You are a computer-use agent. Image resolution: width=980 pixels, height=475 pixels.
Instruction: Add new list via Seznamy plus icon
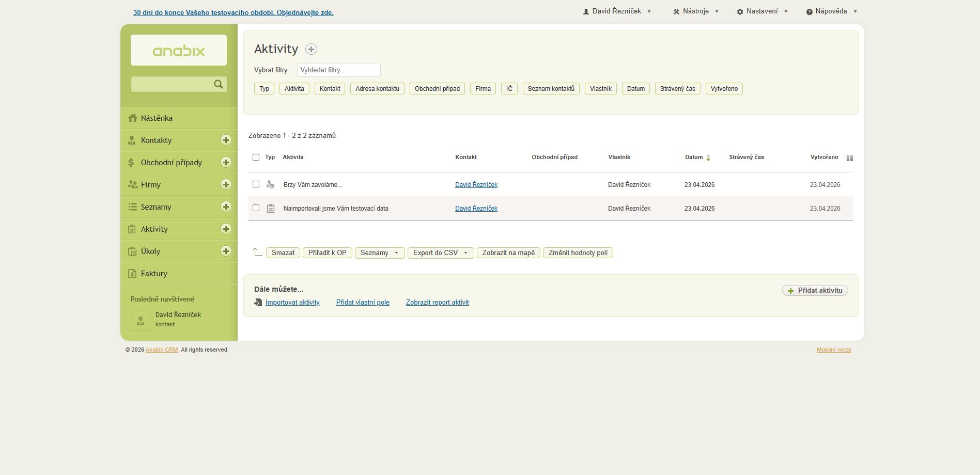[226, 207]
